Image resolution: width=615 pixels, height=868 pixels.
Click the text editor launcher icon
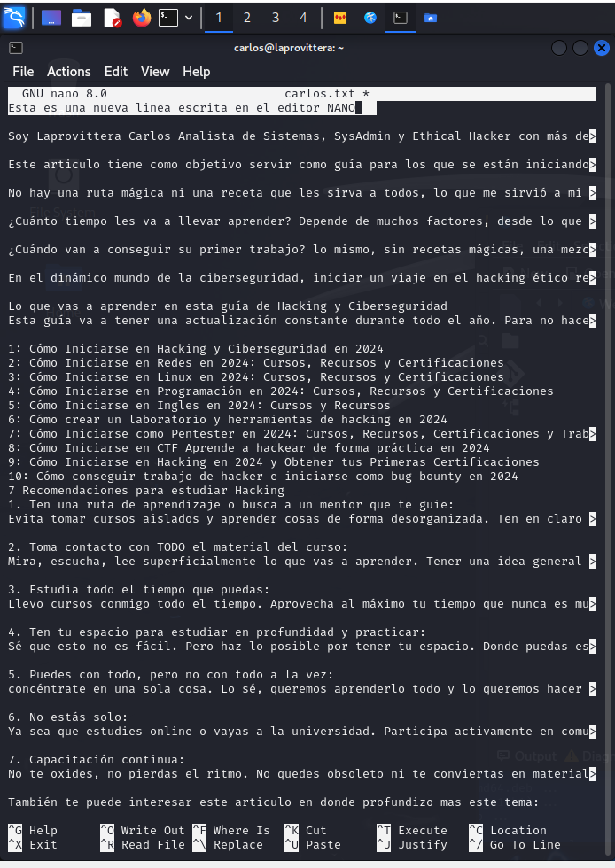[112, 18]
